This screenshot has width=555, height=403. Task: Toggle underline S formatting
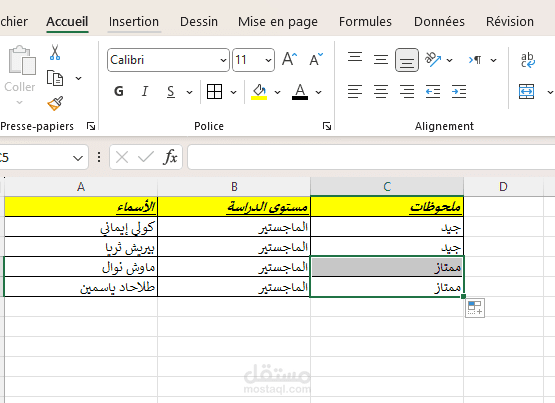[x=171, y=92]
